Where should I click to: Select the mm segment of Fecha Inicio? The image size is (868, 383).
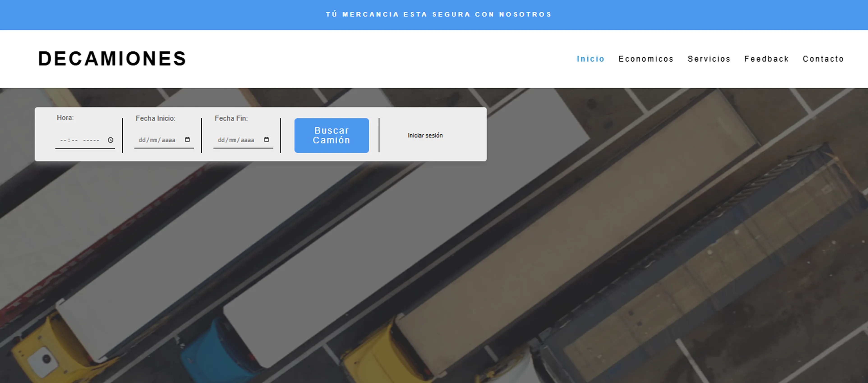pos(154,140)
